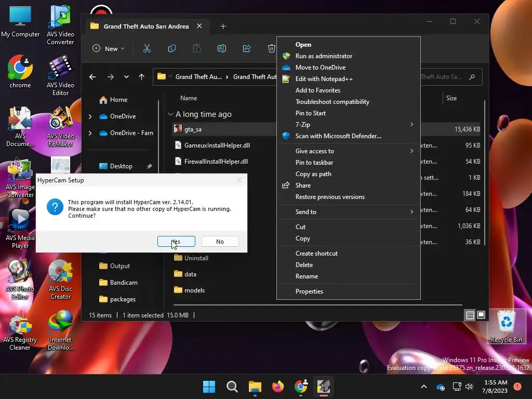Select Create shortcut
This screenshot has height=399, width=532.
[349, 254]
